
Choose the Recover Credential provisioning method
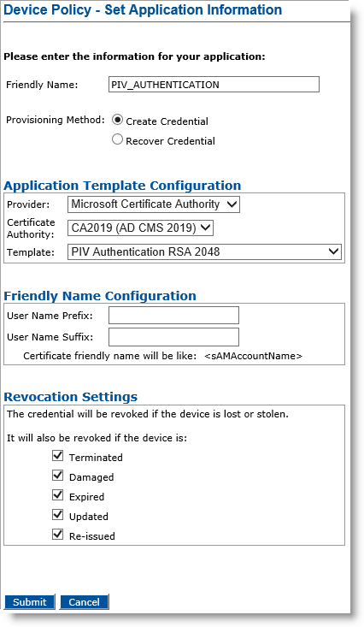coord(117,139)
